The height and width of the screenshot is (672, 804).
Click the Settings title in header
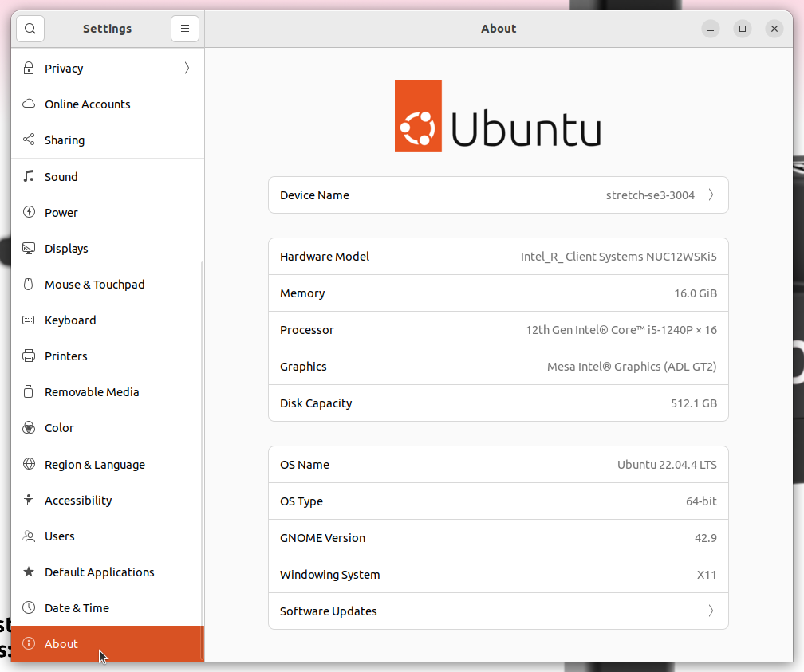tap(107, 29)
